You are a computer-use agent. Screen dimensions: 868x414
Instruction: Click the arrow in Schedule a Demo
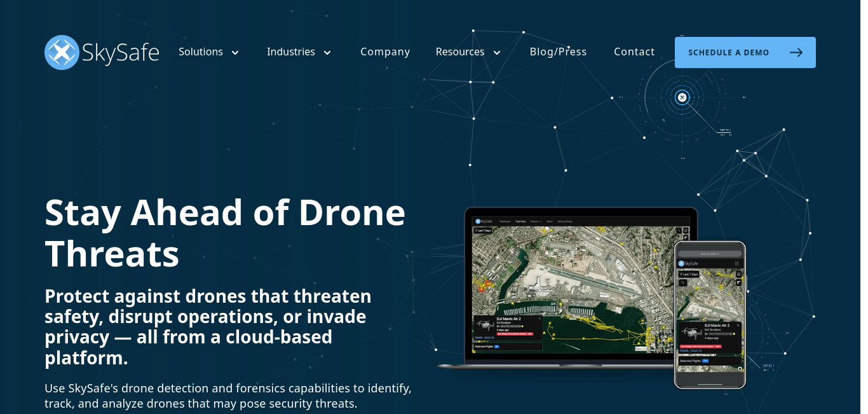pyautogui.click(x=796, y=53)
